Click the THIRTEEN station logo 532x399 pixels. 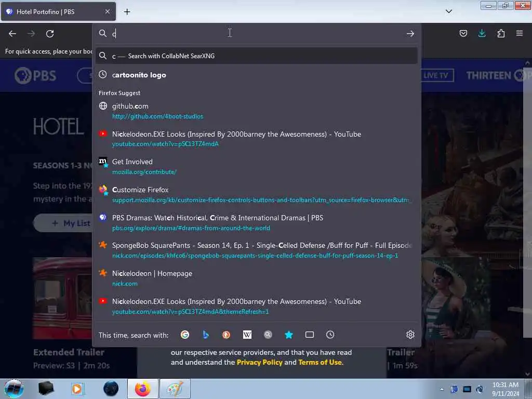tap(498, 75)
